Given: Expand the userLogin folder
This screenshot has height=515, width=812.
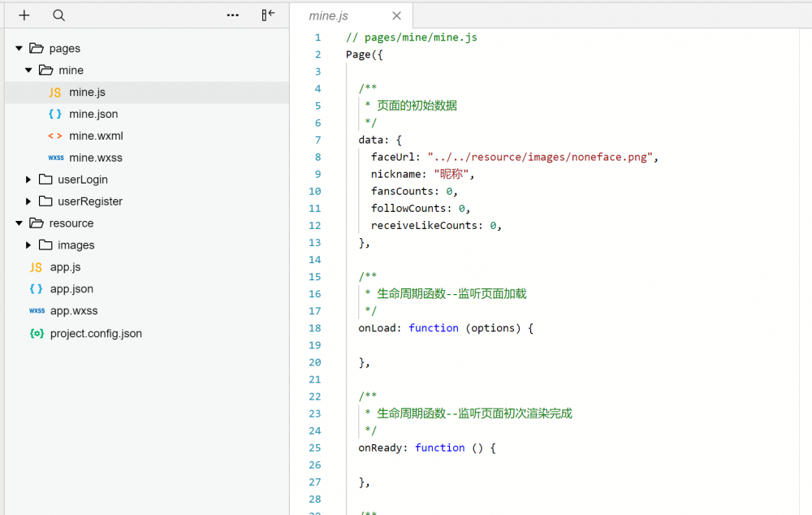Looking at the screenshot, I should click(x=28, y=180).
